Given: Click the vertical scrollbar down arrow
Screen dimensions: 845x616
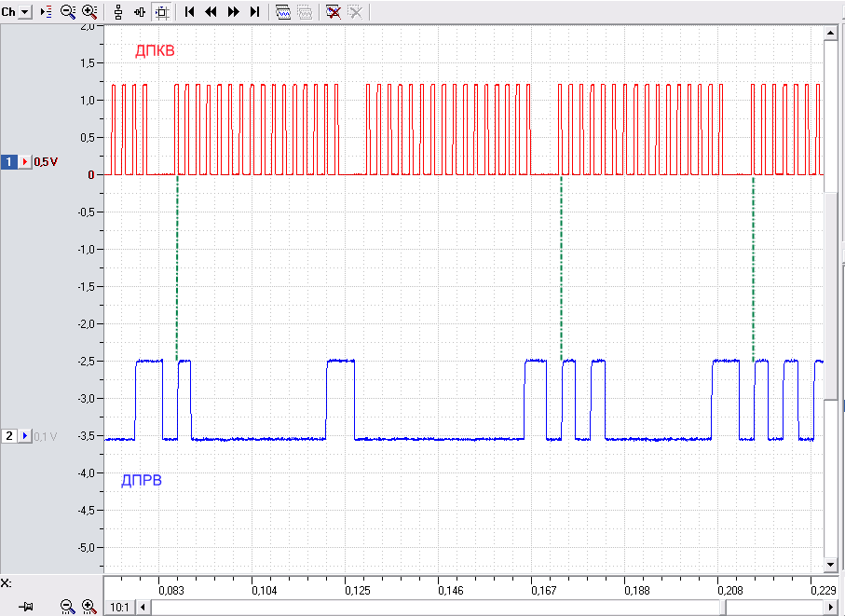Looking at the screenshot, I should tap(830, 565).
